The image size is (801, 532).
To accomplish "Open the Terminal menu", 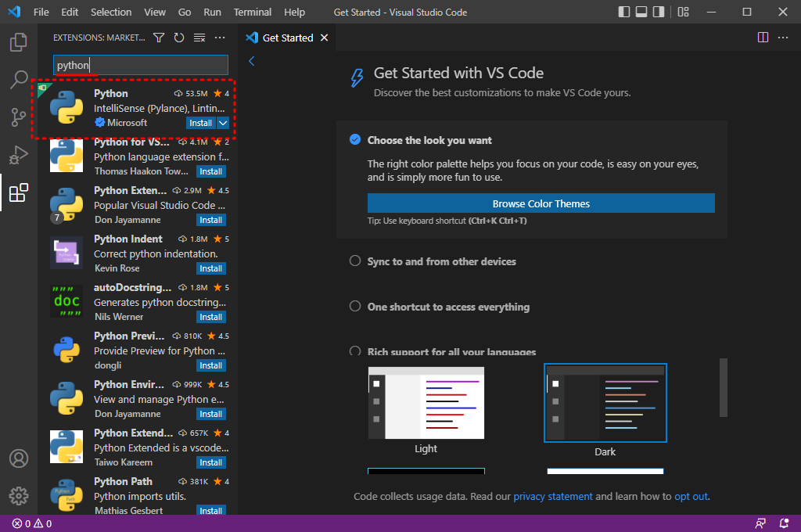I will coord(253,12).
